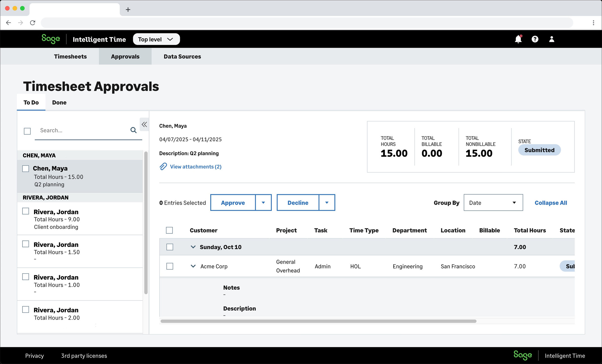Check the Rivera, Jordan 9.00 hours checkbox
Image resolution: width=602 pixels, height=364 pixels.
pos(26,211)
